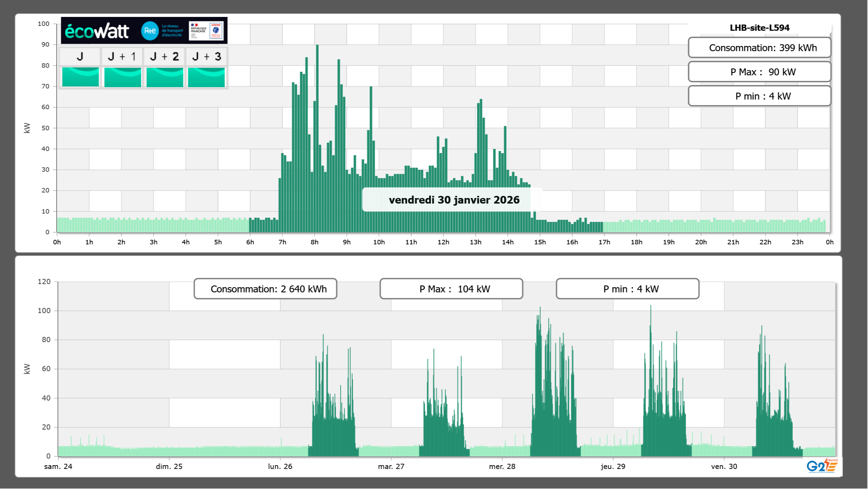Viewport: 868px width, 489px height.
Task: Click the weekly Consommation 2 640 kWh box
Action: point(265,289)
